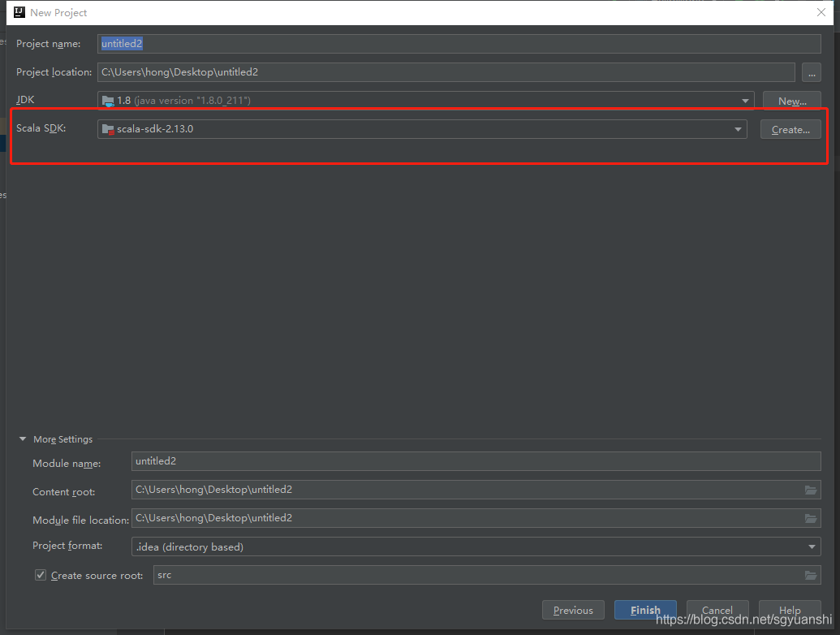This screenshot has width=840, height=635.
Task: Click the Module file location folder icon
Action: pyautogui.click(x=810, y=518)
